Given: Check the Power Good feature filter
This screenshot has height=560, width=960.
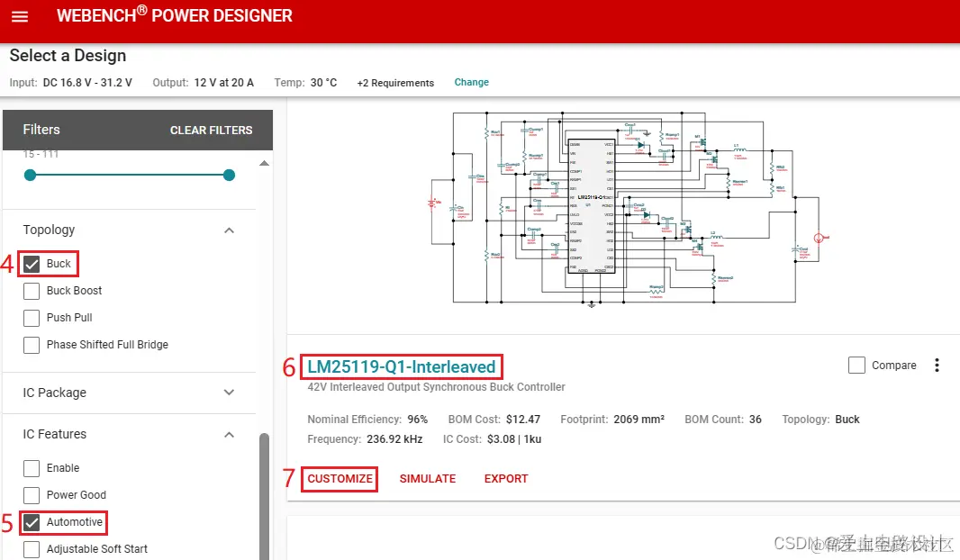Looking at the screenshot, I should point(32,495).
